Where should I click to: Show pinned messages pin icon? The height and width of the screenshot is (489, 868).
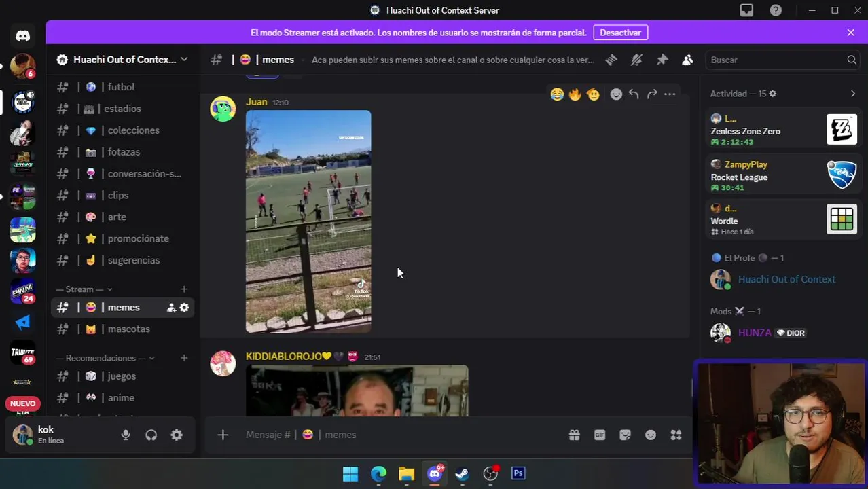point(662,60)
